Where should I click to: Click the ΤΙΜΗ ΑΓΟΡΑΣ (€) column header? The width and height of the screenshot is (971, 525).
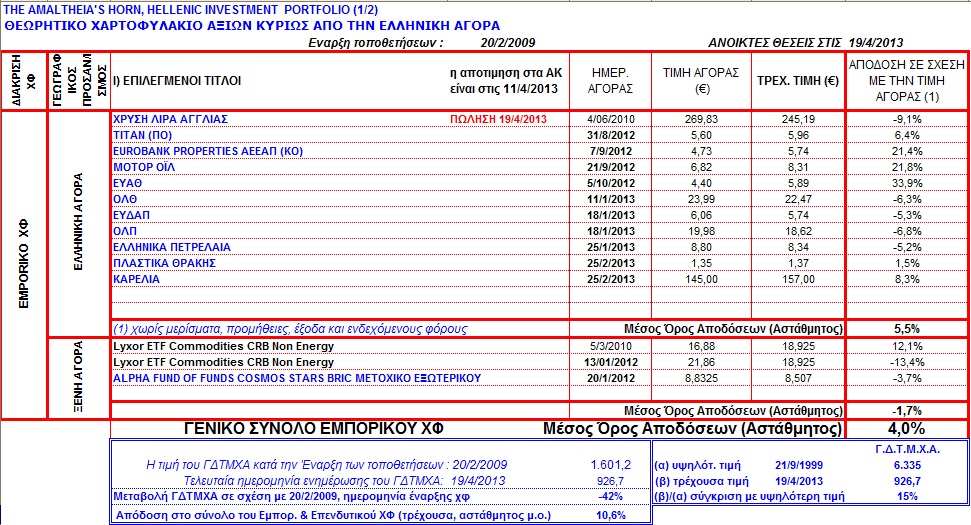tap(701, 81)
